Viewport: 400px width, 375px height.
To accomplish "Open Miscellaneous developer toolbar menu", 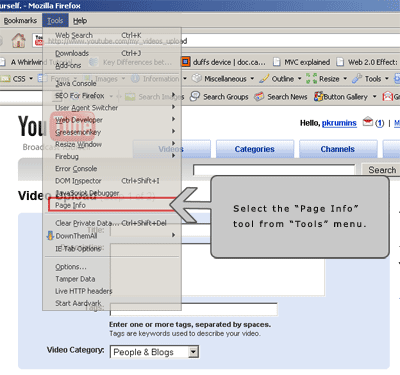I will pos(223,79).
